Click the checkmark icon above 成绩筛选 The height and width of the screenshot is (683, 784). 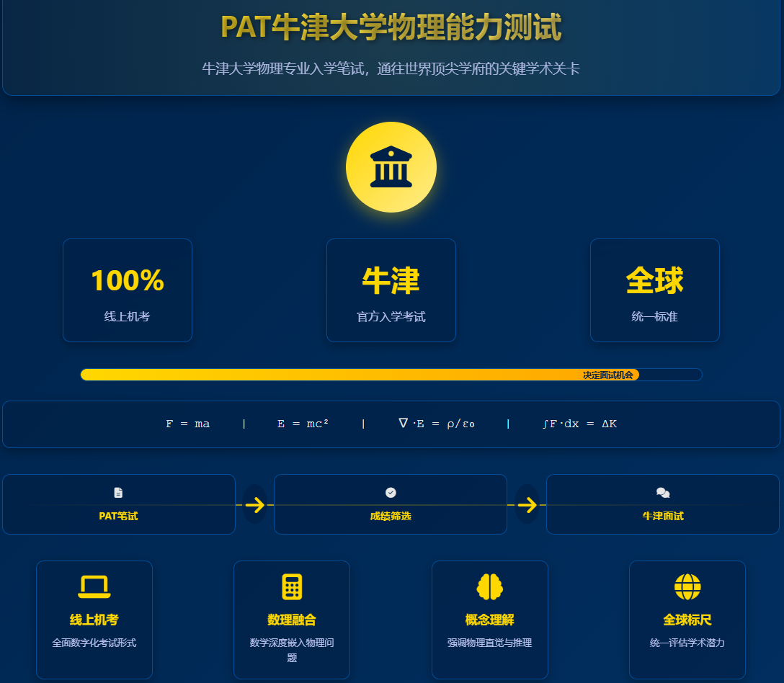tap(391, 493)
